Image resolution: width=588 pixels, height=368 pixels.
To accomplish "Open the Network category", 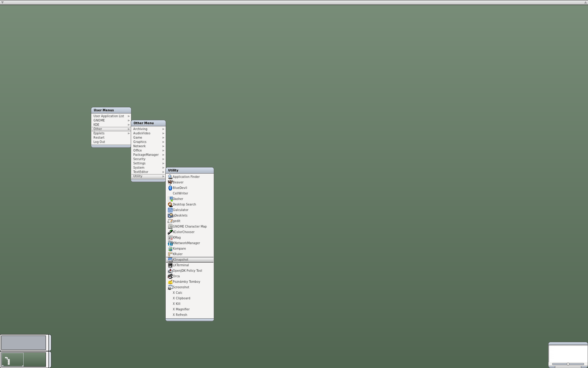I will pos(148,146).
